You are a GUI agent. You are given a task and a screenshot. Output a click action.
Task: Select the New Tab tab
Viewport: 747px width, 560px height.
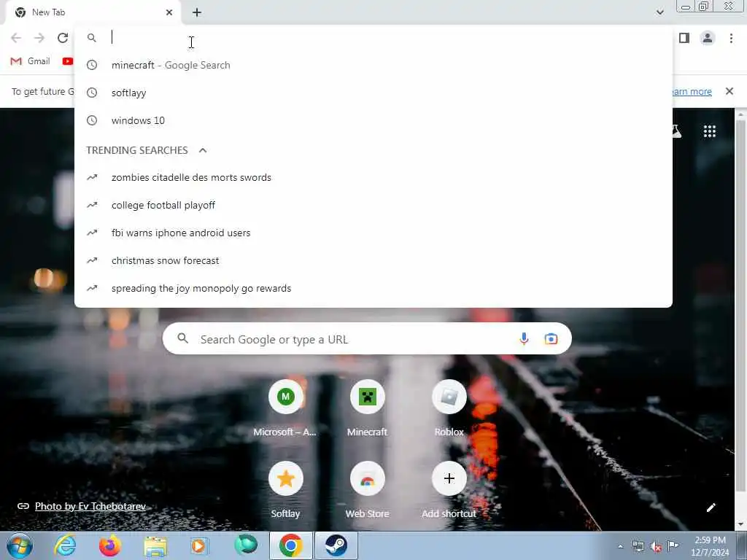[x=93, y=12]
